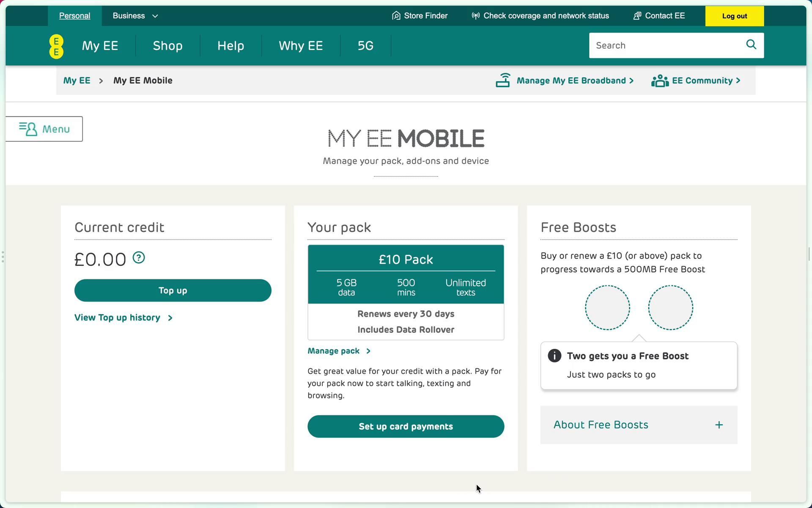This screenshot has width=812, height=508.
Task: Open the Shop menu
Action: pos(167,46)
